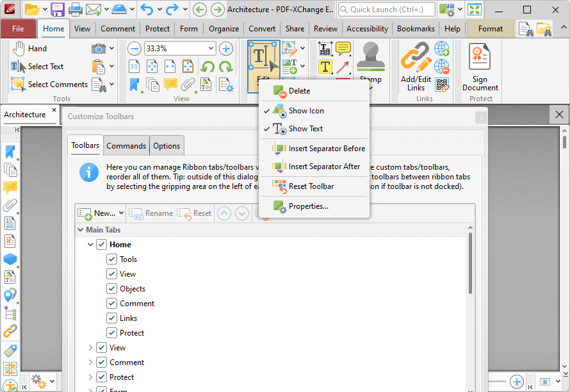Click the QR code link icon
570x392 pixels.
pos(442,85)
